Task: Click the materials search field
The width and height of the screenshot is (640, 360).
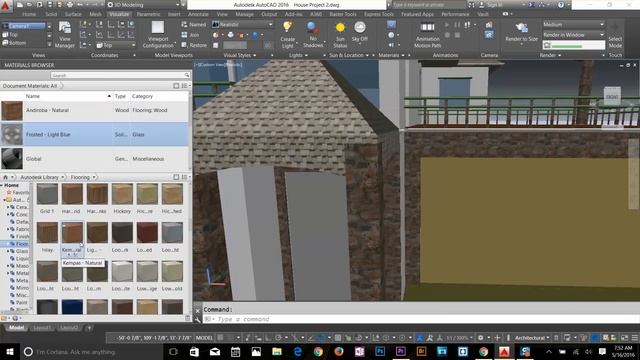Action: [120, 76]
